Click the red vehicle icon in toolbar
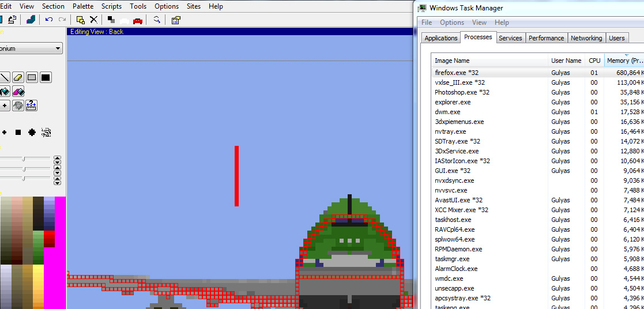The height and width of the screenshot is (309, 644). [138, 20]
